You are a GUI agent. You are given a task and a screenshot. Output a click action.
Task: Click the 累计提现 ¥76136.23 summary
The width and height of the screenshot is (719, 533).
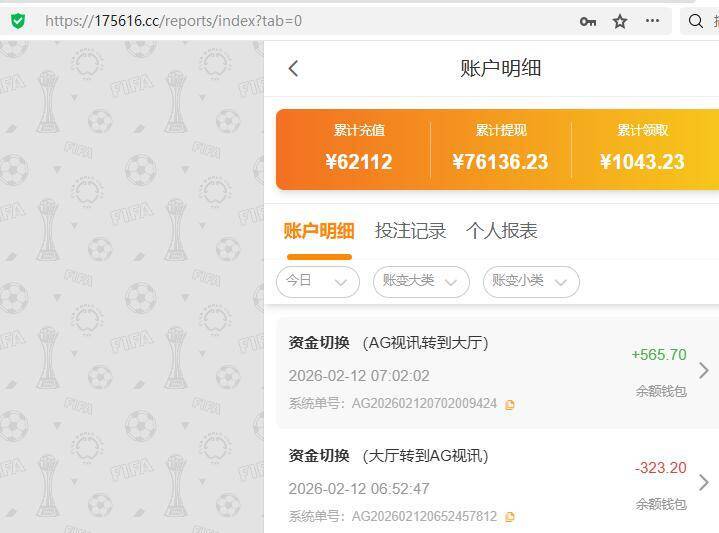[x=500, y=149]
